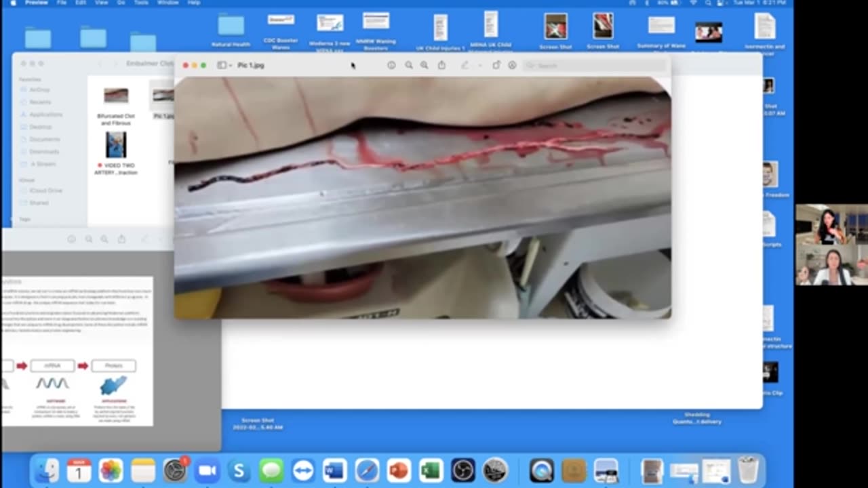
Task: Open the Help menu
Action: pyautogui.click(x=194, y=3)
